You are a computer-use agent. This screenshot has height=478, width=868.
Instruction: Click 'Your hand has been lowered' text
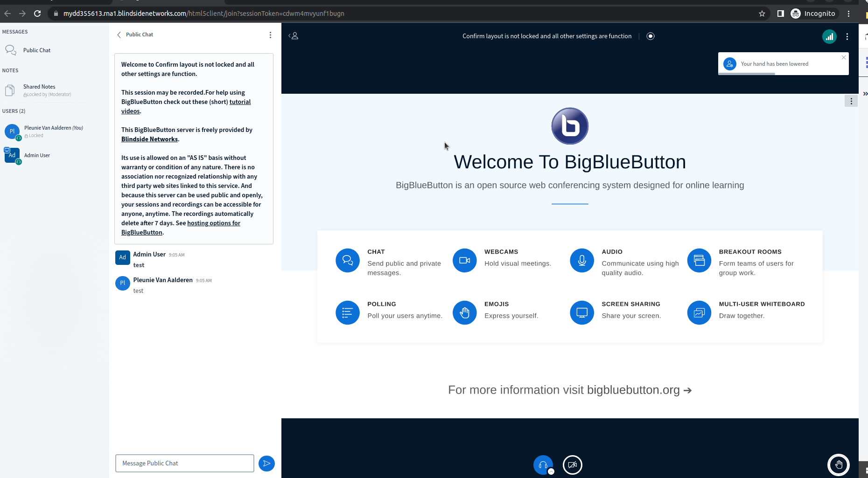pyautogui.click(x=775, y=64)
